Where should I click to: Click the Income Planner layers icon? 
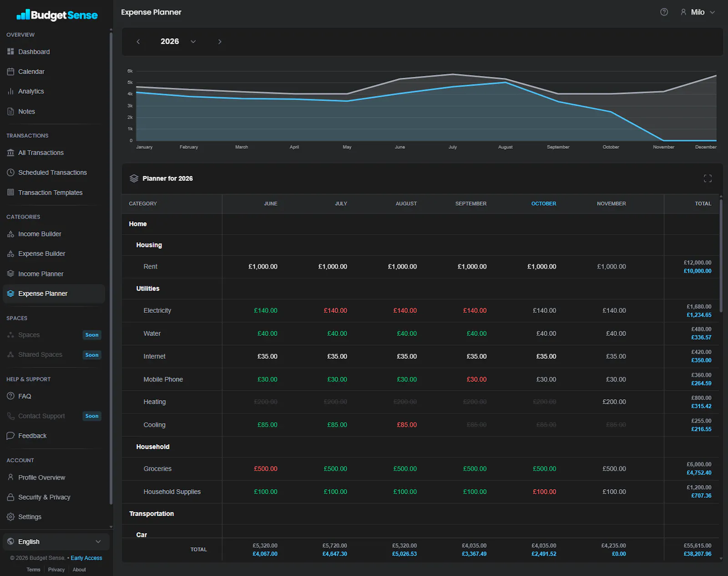point(10,274)
